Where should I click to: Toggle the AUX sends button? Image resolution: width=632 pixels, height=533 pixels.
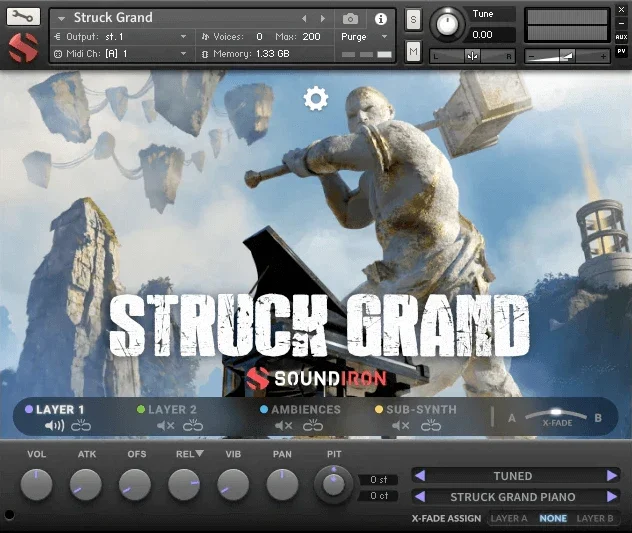[x=621, y=37]
